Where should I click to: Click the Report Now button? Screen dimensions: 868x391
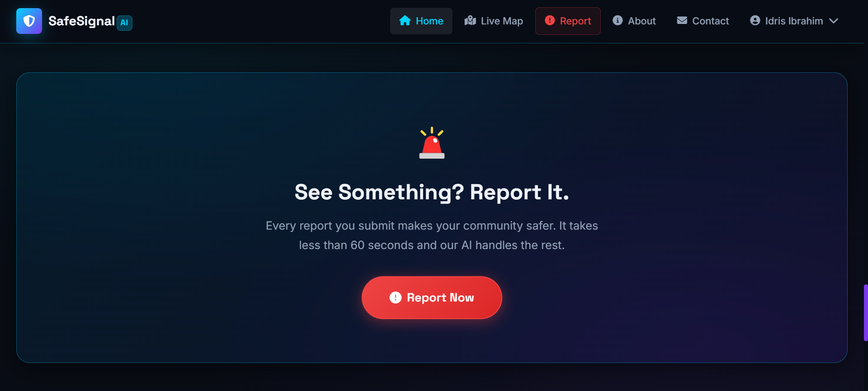click(432, 297)
